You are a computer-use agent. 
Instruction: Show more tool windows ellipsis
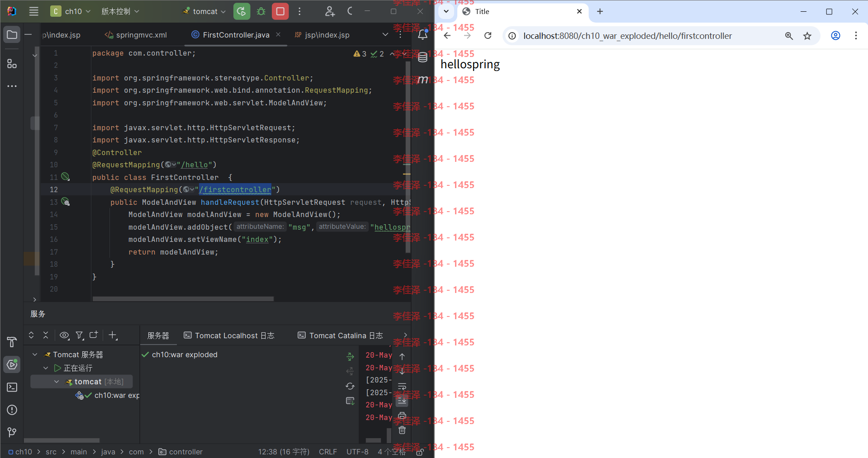12,86
